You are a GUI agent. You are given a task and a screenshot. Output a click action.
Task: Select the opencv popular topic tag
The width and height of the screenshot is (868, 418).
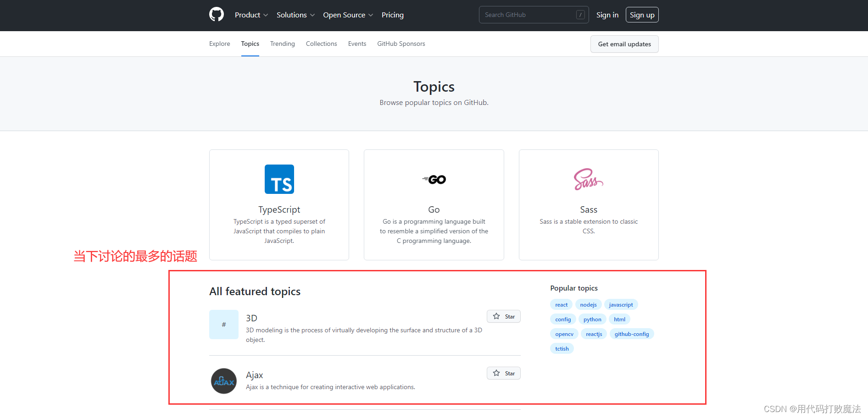click(564, 334)
